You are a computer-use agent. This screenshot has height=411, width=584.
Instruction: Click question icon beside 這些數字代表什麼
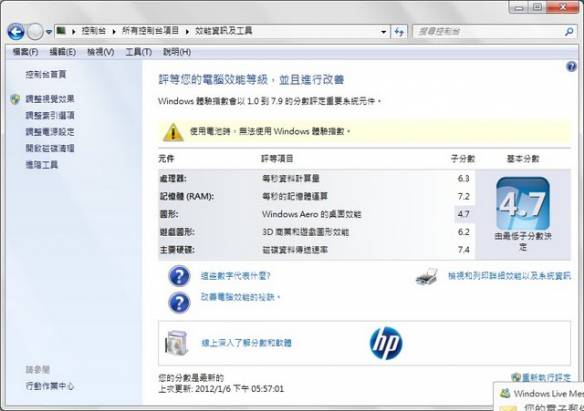[179, 276]
